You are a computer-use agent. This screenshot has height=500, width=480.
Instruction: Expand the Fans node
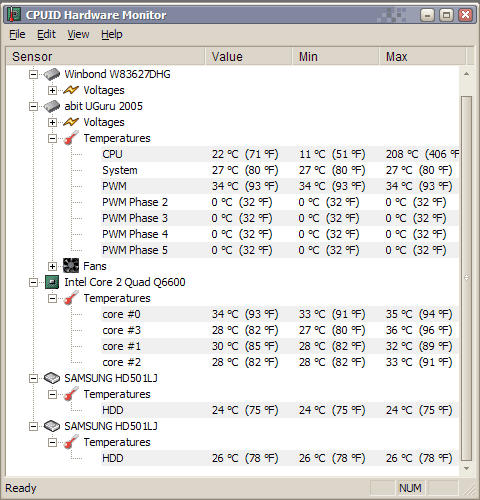coord(52,266)
